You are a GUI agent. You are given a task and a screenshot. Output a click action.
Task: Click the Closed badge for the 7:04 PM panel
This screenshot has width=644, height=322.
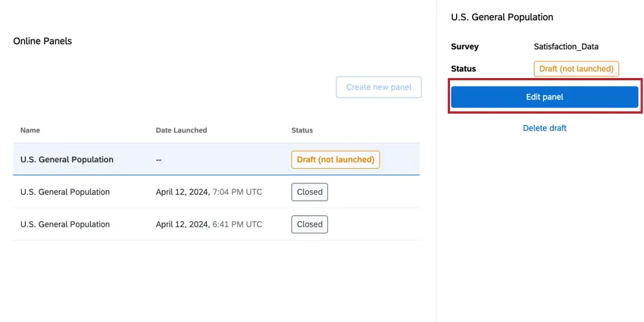(x=309, y=192)
